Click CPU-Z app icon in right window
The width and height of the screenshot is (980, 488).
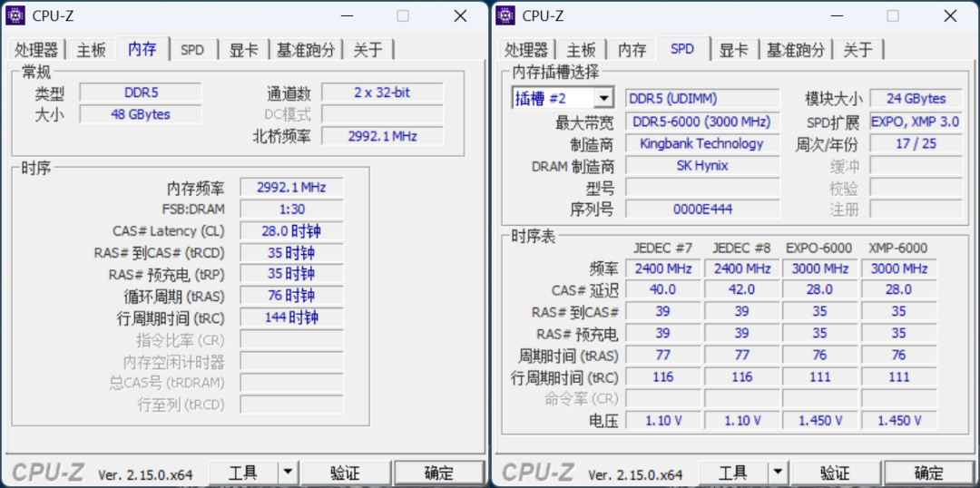click(505, 15)
